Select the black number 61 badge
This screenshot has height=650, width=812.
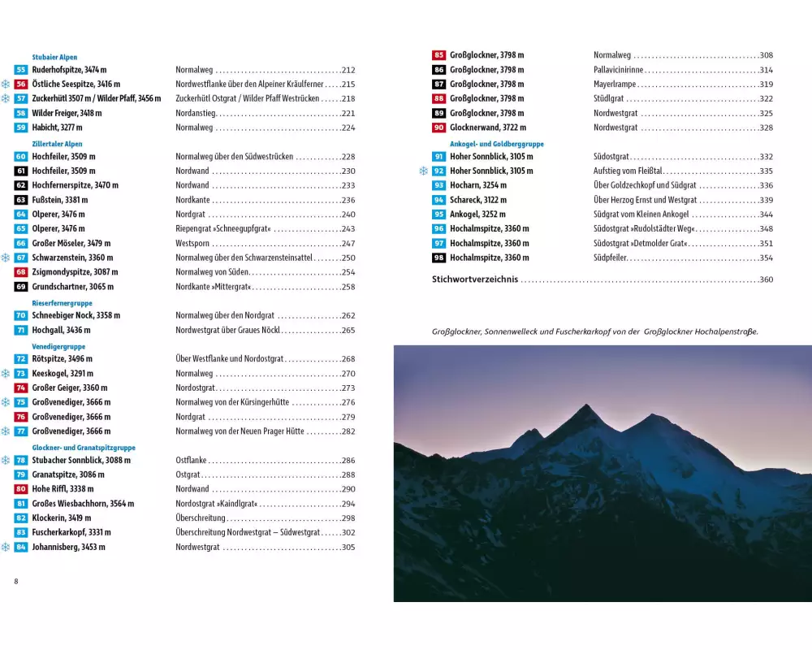[21, 171]
